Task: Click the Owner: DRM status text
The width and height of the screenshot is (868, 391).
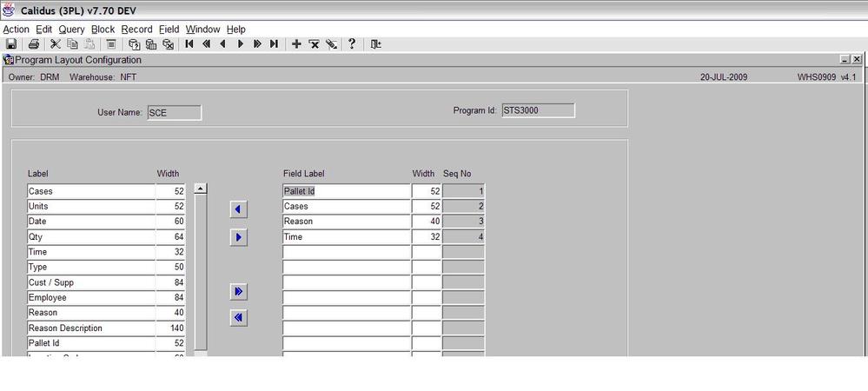Action: [x=34, y=77]
